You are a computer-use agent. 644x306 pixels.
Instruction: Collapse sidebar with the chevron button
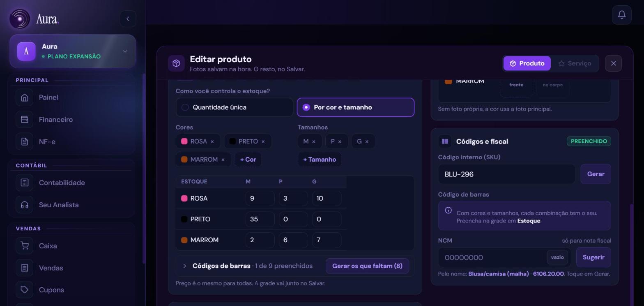click(128, 19)
